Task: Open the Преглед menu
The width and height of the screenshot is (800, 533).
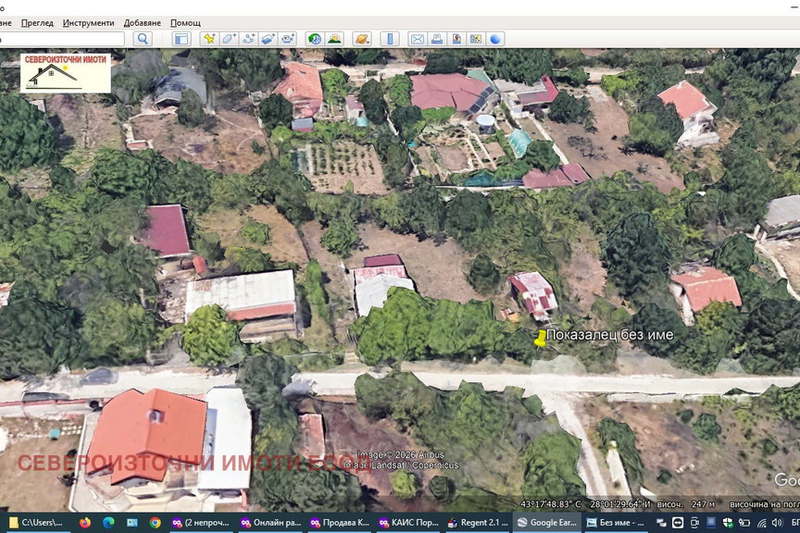Action: tap(37, 23)
